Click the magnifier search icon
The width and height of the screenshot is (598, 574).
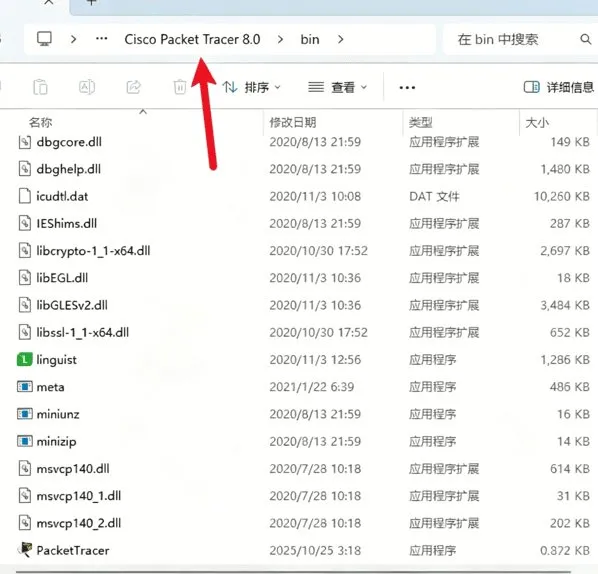click(x=585, y=39)
